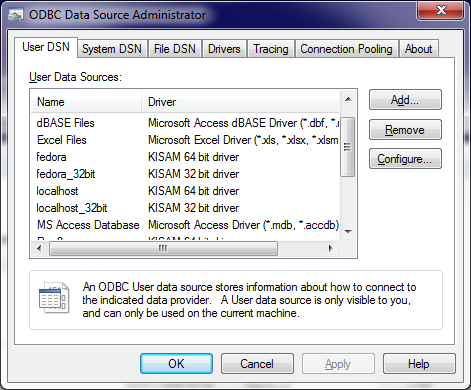Click the vertical scrollbar thumb
This screenshot has height=390, width=471.
(x=348, y=147)
